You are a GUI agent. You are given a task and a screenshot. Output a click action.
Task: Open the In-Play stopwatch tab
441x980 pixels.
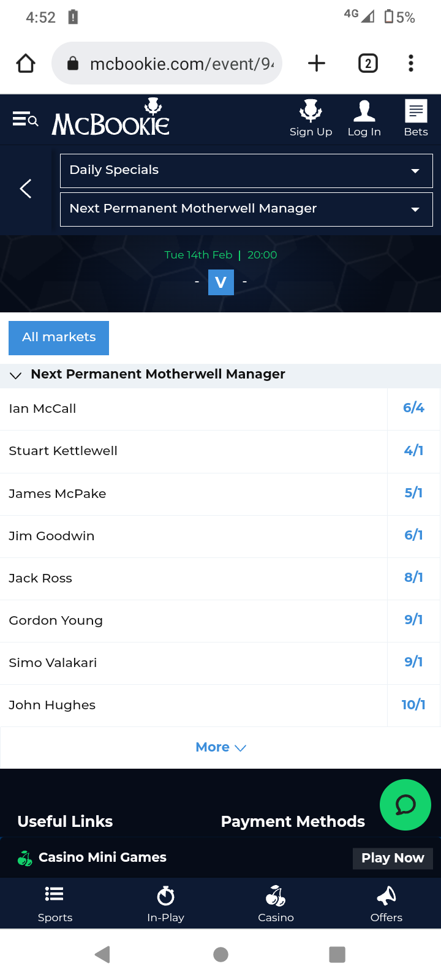click(165, 896)
